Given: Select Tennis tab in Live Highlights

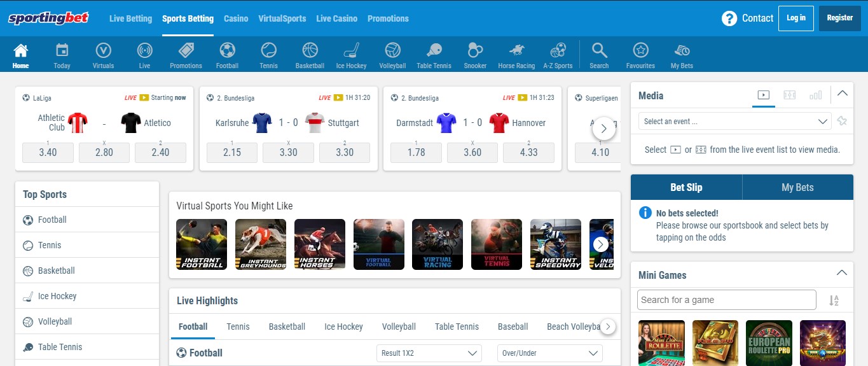Looking at the screenshot, I should pos(238,327).
